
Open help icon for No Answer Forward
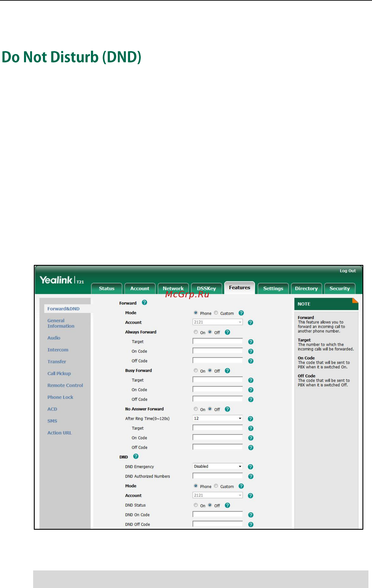[x=227, y=409]
